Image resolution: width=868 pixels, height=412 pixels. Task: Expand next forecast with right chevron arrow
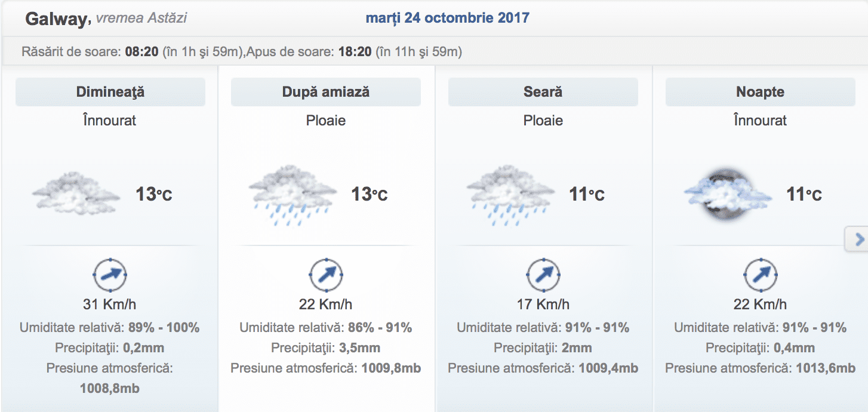(858, 239)
